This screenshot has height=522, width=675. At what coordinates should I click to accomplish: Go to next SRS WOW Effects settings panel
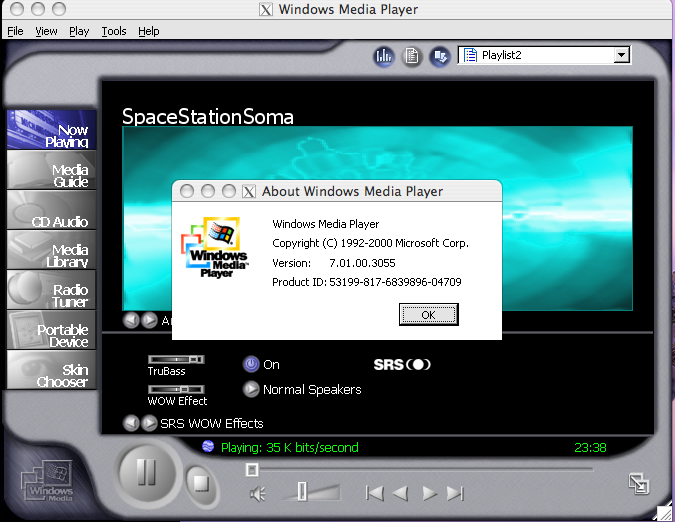[x=149, y=423]
